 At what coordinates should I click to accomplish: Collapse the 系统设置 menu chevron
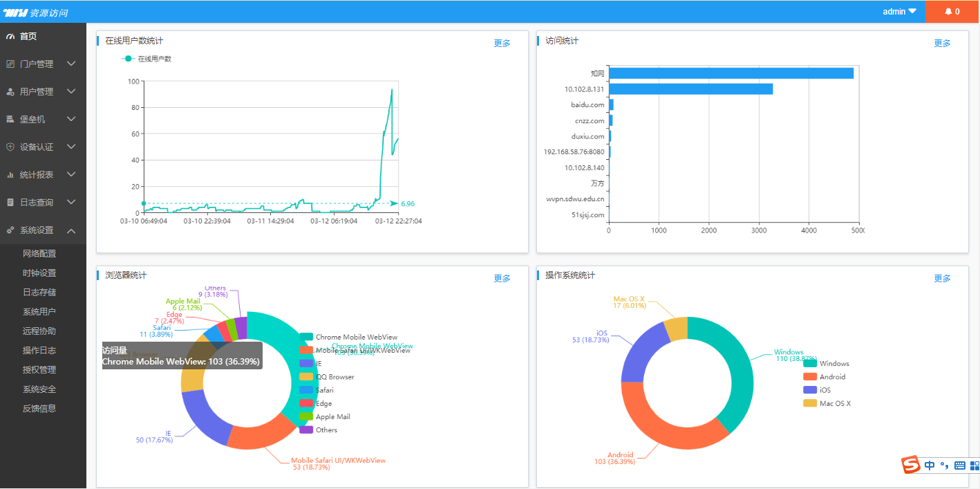click(71, 230)
